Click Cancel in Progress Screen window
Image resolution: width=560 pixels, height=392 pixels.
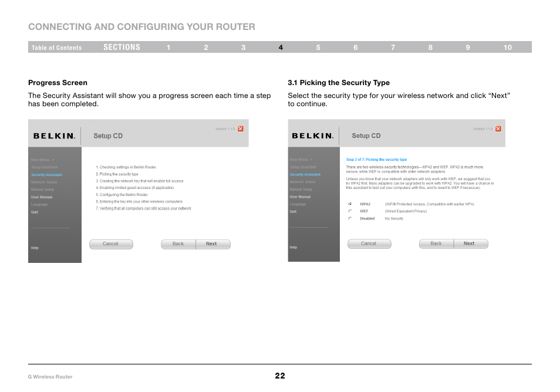111,244
